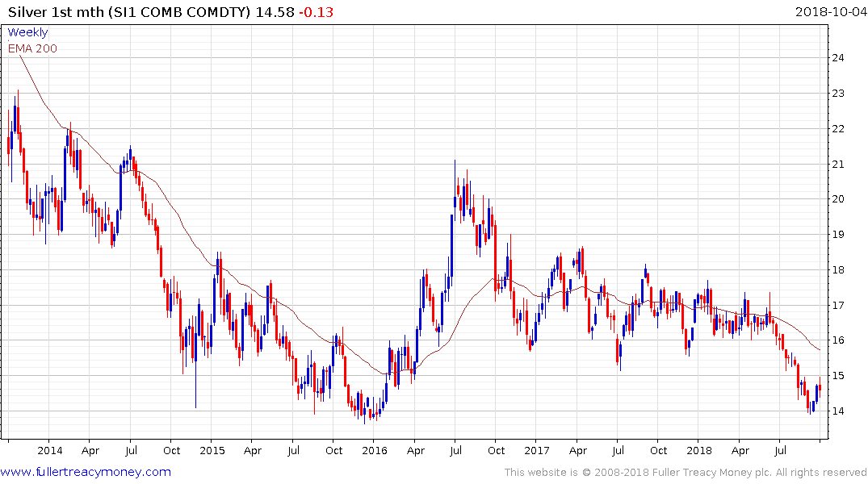Click the 20 price axis label
The height and width of the screenshot is (484, 868).
pyautogui.click(x=838, y=199)
